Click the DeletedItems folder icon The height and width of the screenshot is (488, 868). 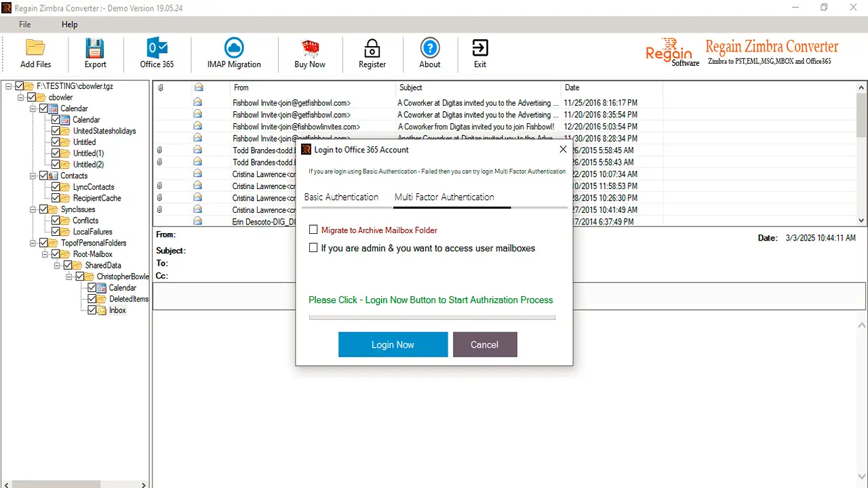tap(102, 299)
